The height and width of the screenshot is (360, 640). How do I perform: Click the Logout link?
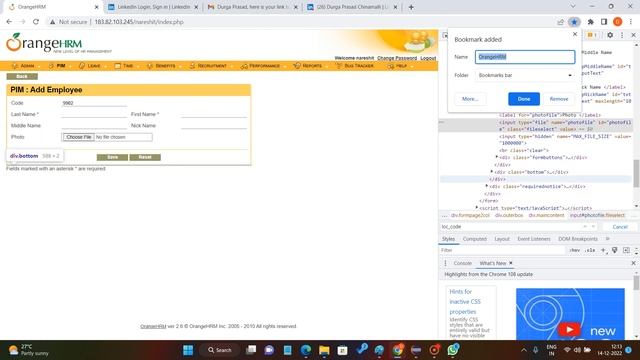428,58
